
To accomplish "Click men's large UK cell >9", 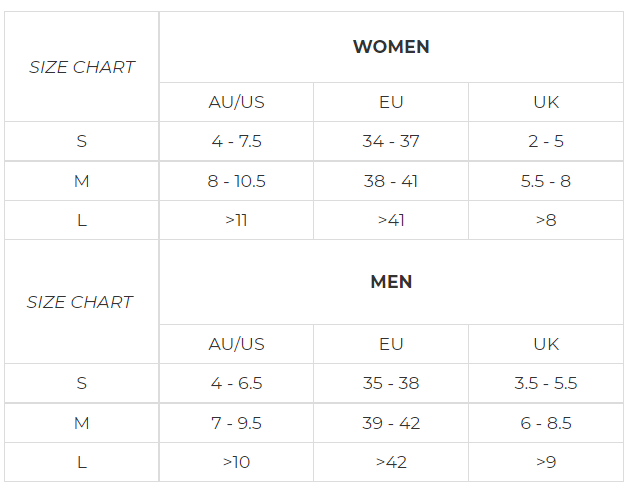I will [x=546, y=462].
